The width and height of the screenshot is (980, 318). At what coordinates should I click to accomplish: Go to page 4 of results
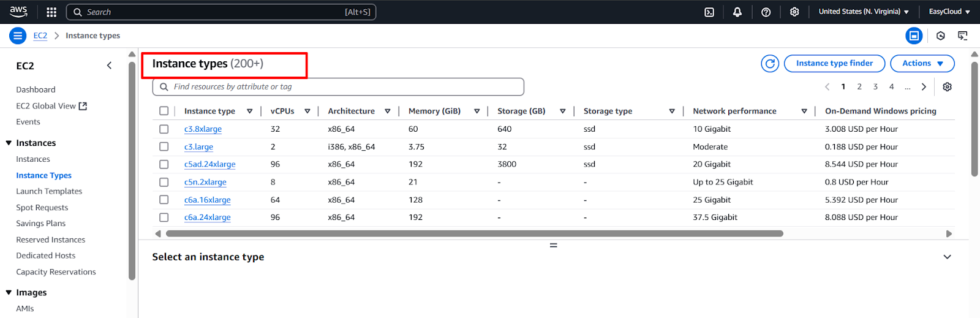pos(891,87)
